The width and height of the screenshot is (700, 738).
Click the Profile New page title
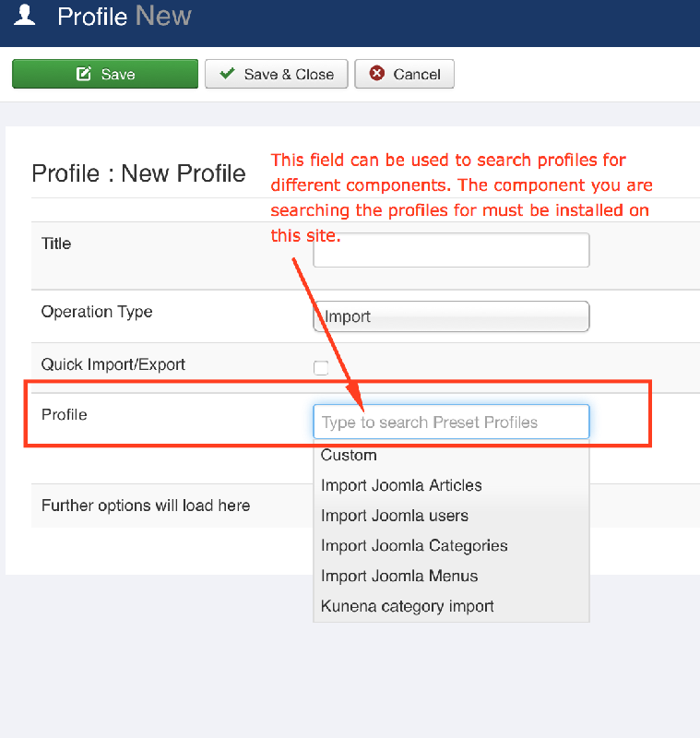click(x=125, y=16)
